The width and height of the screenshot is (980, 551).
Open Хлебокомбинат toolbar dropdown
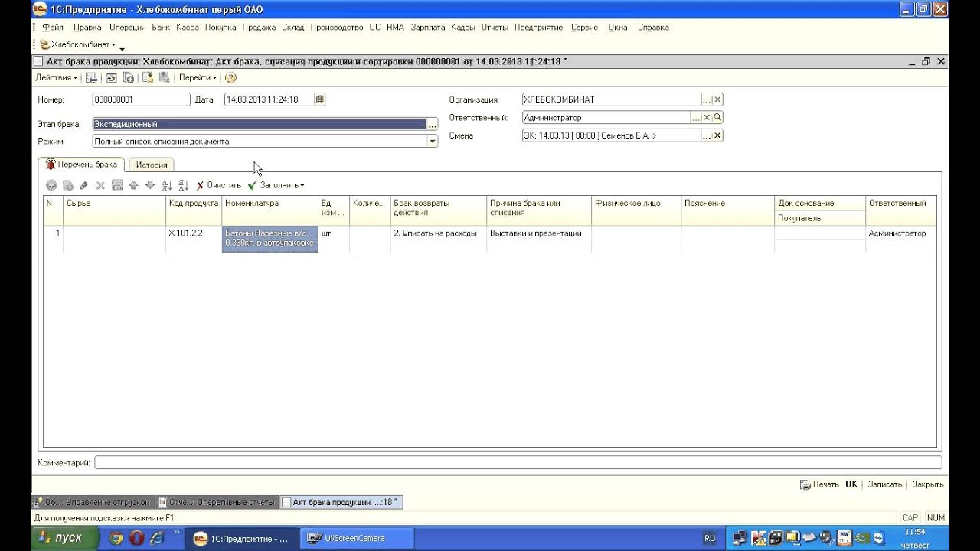point(77,44)
